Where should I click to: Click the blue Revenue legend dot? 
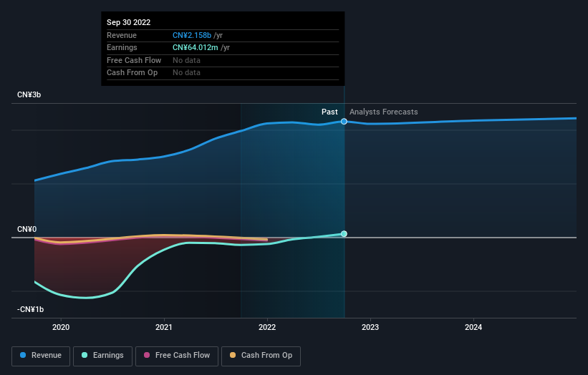tap(23, 355)
